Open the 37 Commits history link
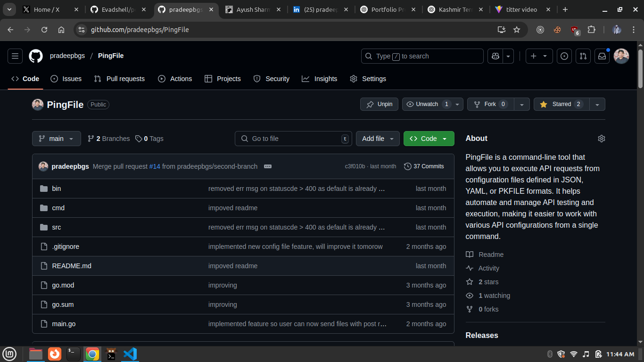The width and height of the screenshot is (644, 362). [x=424, y=166]
